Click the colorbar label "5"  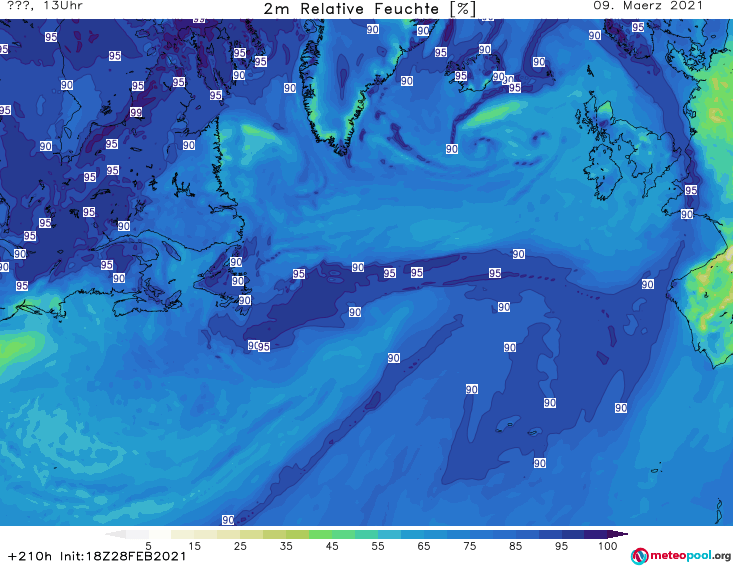click(148, 546)
